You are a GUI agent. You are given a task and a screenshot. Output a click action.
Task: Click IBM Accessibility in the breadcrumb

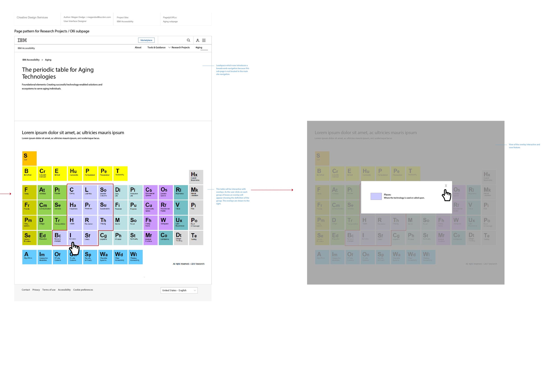click(x=31, y=60)
